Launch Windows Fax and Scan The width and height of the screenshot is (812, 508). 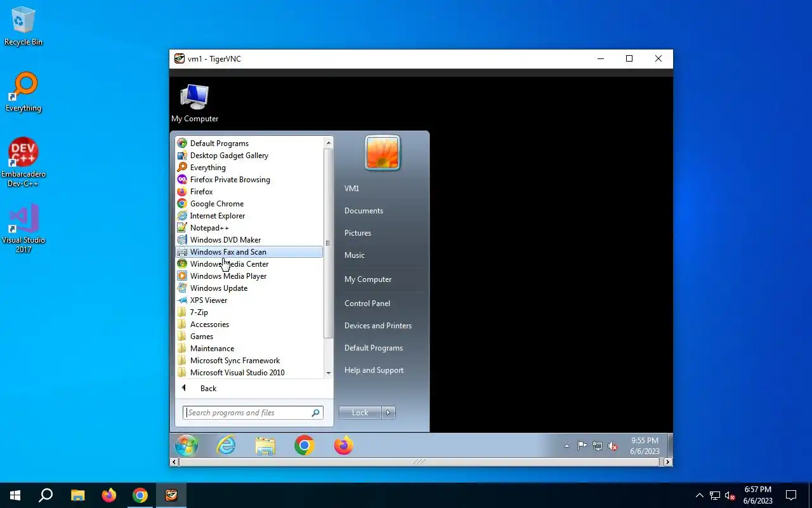pos(249,252)
